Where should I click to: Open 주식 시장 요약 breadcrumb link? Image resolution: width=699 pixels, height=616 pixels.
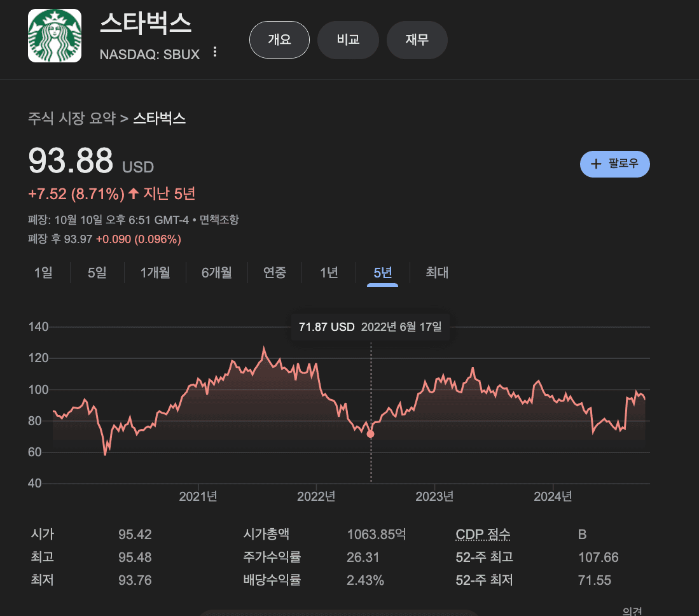tap(72, 118)
